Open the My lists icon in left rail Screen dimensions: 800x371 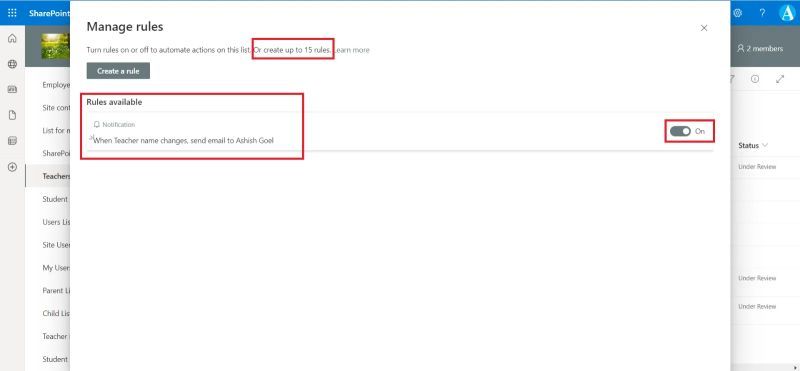(12, 141)
